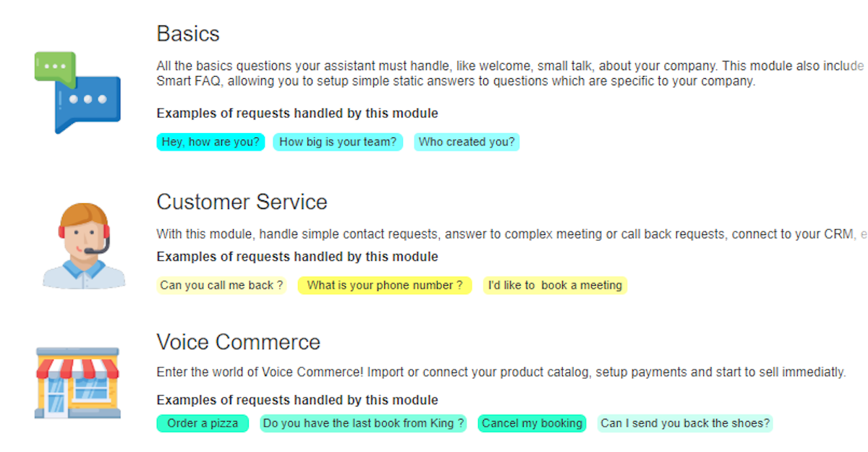Choose the "How big is your team?" tag
Viewport: 868px width, 452px height.
338,142
